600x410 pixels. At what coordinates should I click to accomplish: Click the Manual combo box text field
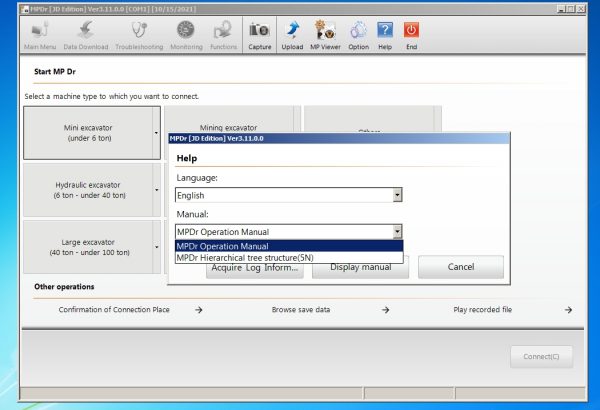(x=284, y=232)
